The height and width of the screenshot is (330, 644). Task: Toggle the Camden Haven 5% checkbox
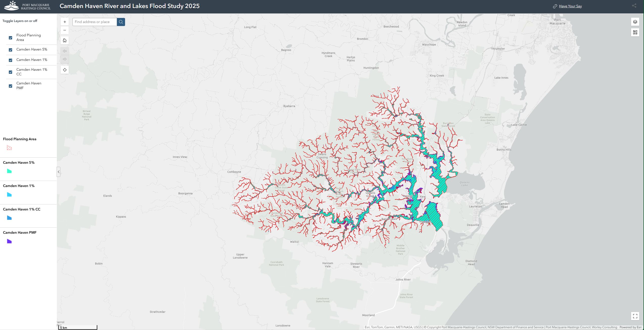[10, 50]
